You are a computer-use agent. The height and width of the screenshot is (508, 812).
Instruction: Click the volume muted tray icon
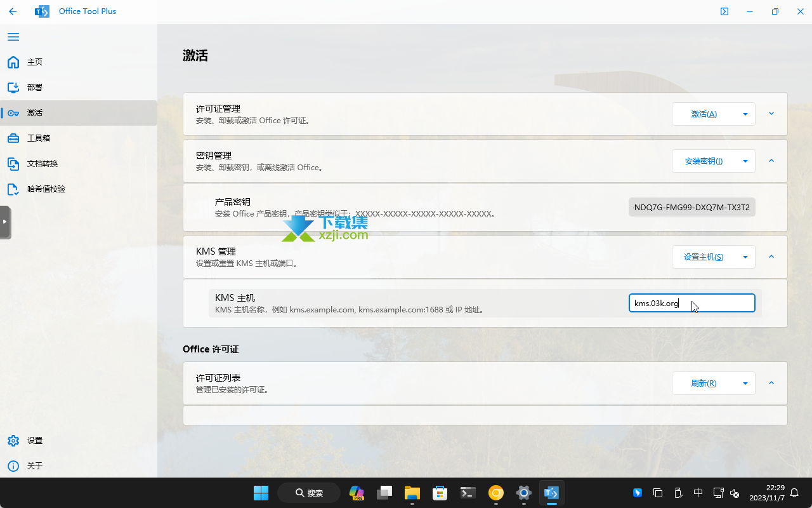[735, 493]
